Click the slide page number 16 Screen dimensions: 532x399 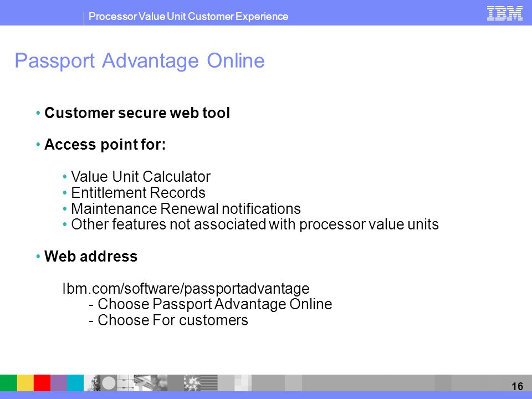[x=517, y=386]
